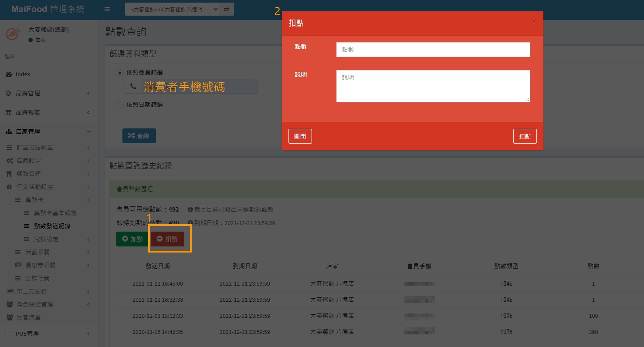This screenshot has height=347, width=644.
Task: Click the phone icon beside the search field
Action: (133, 87)
